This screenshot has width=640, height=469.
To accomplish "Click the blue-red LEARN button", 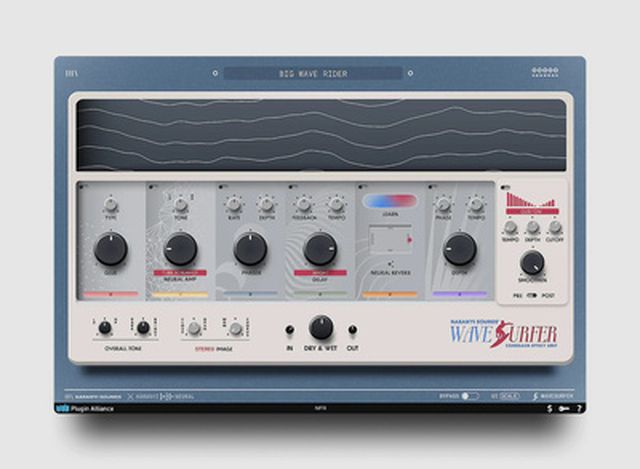I will [390, 201].
